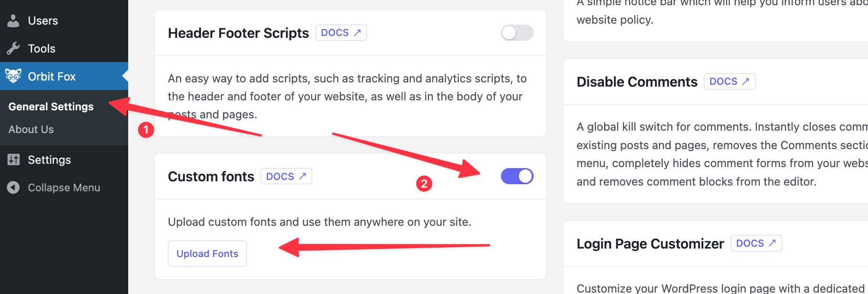
Task: Click external arrow icon beside Custom fonts DOCS
Action: click(x=303, y=176)
